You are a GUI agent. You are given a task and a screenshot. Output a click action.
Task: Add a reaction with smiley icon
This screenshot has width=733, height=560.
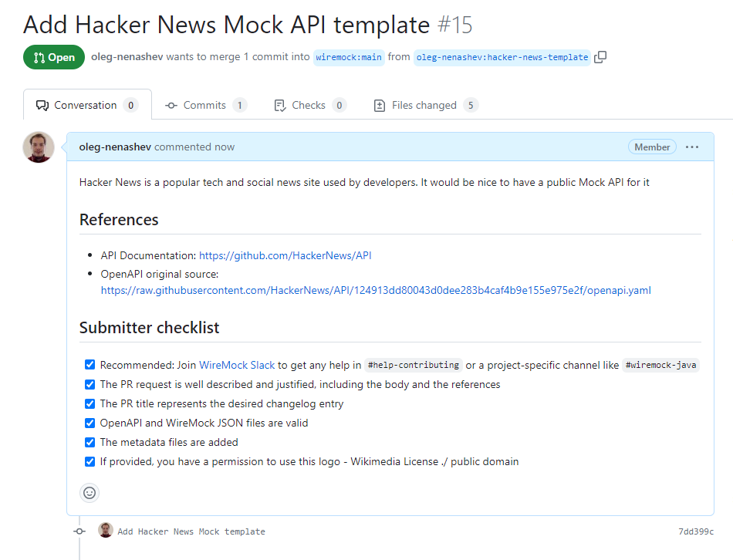point(90,493)
